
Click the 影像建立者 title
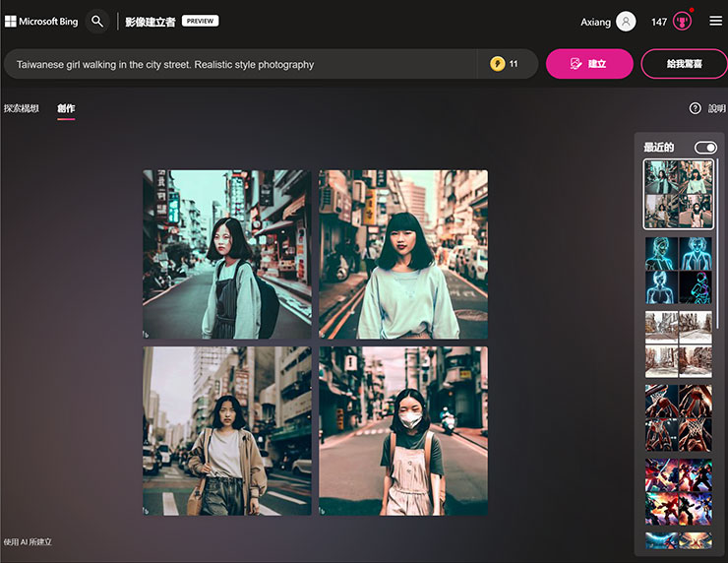(151, 22)
